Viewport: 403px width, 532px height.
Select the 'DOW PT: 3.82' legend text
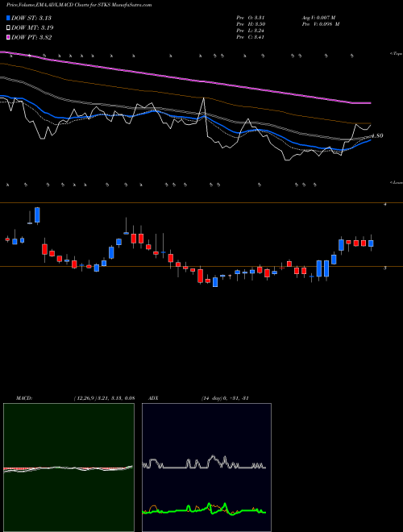[31, 37]
